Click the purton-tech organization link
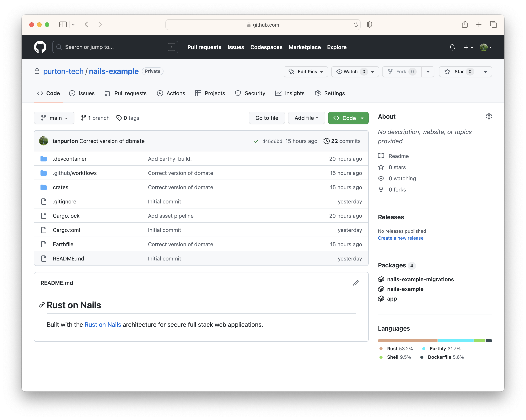 [x=63, y=71]
